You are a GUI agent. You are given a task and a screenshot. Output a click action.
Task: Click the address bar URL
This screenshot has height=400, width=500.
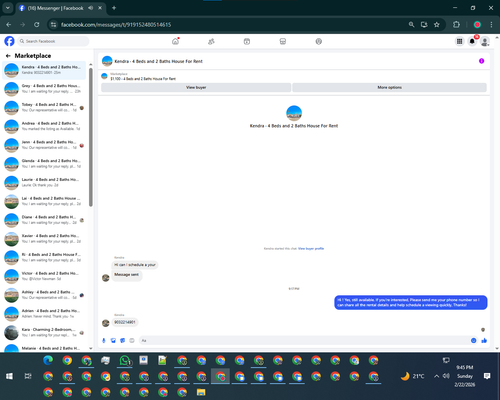tap(116, 25)
